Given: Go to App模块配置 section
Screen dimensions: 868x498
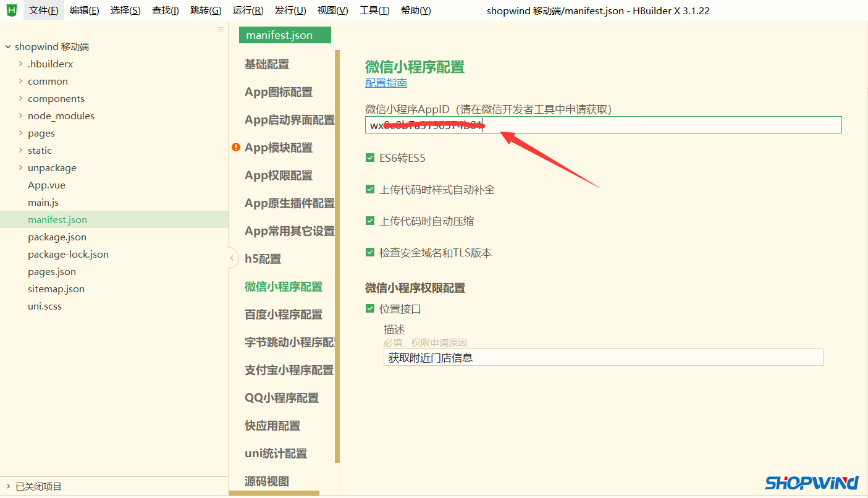Looking at the screenshot, I should click(279, 148).
